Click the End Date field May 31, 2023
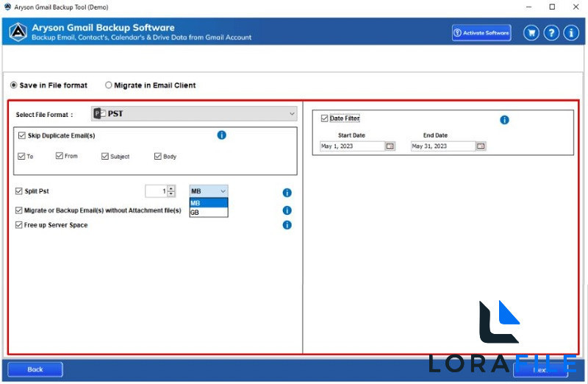The width and height of the screenshot is (588, 384). [443, 146]
